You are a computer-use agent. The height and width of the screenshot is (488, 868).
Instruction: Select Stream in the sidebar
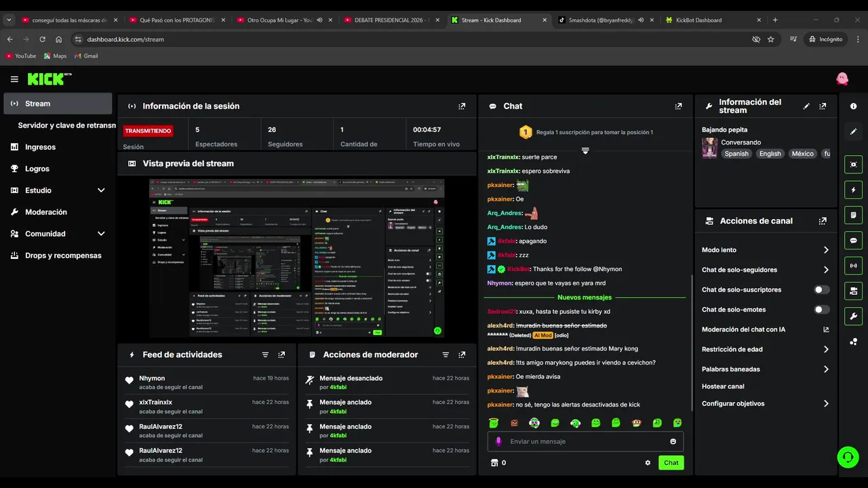58,104
